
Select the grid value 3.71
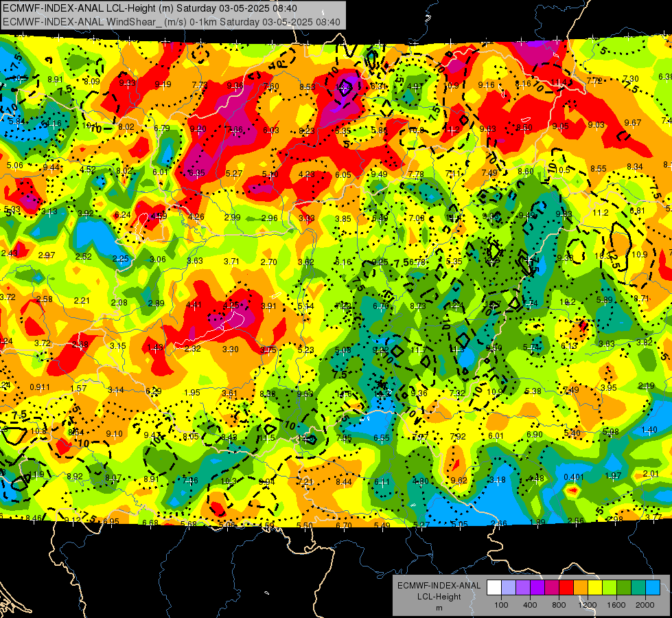pos(231,261)
